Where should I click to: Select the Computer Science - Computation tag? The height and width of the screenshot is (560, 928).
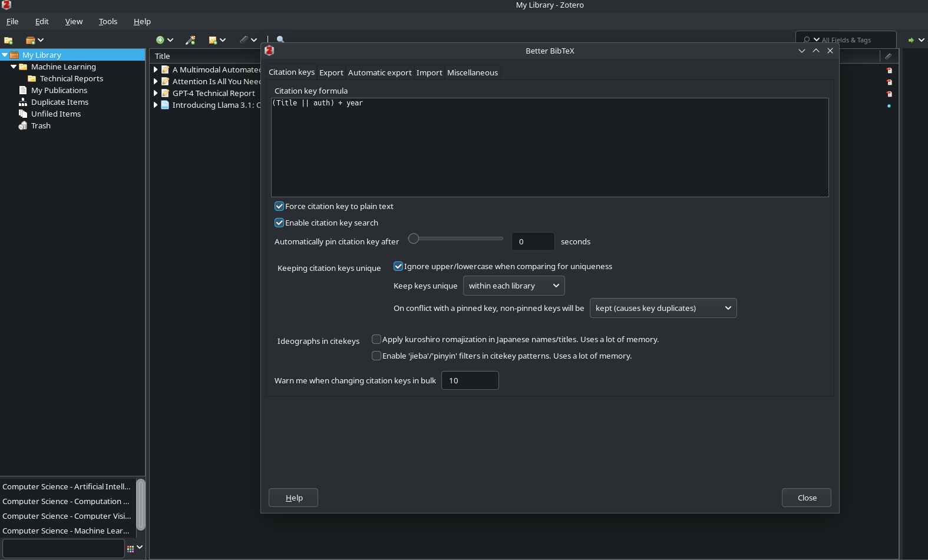click(67, 501)
